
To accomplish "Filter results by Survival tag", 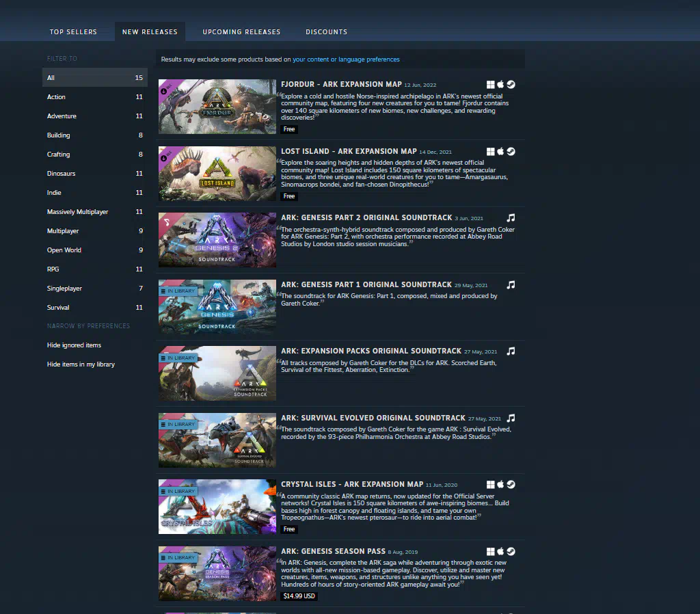I will tap(94, 308).
